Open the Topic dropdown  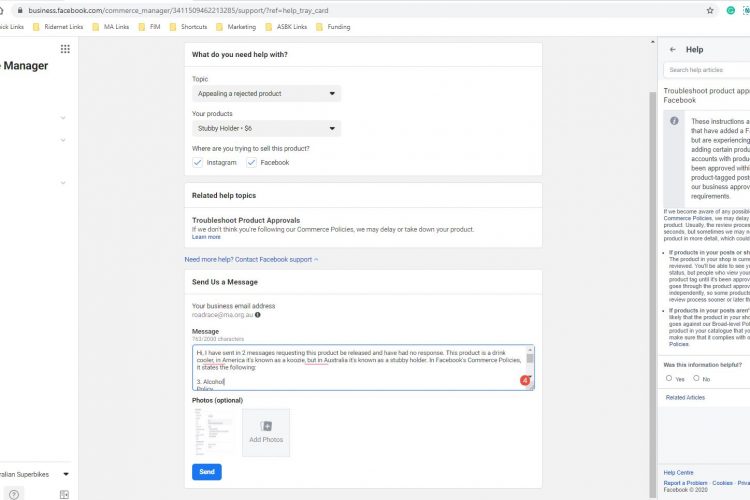[x=266, y=93]
